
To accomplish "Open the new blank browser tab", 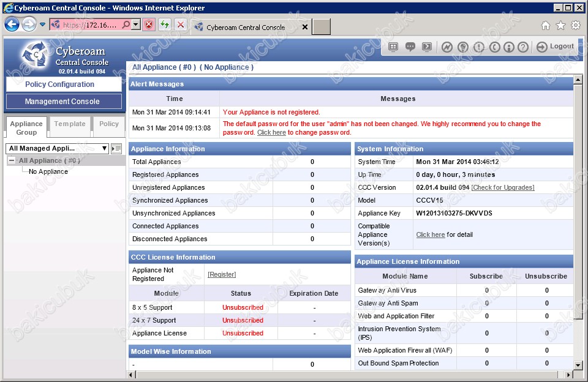I will click(x=322, y=27).
